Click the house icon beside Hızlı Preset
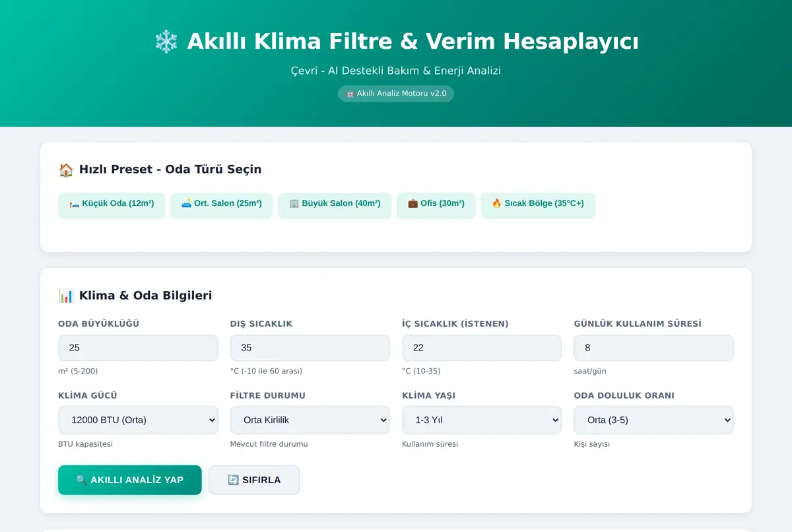This screenshot has height=532, width=792. click(66, 170)
